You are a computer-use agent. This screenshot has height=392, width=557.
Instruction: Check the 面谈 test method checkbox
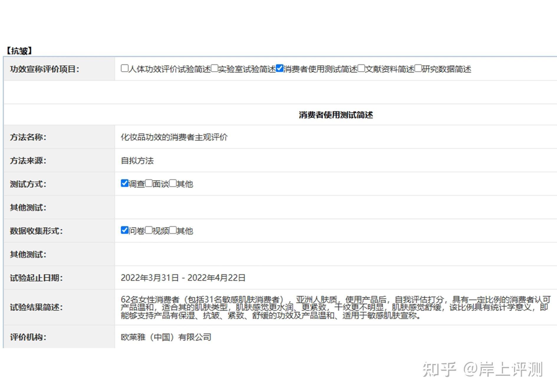pyautogui.click(x=149, y=183)
